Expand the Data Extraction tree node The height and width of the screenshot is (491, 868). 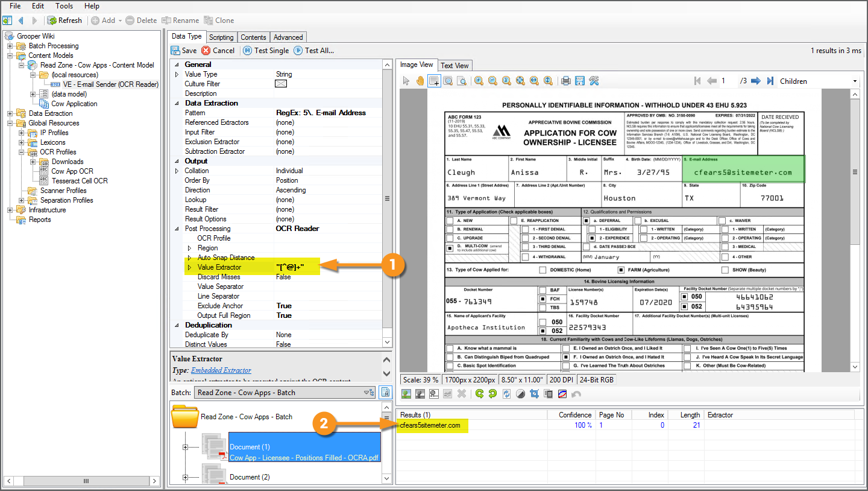[10, 113]
